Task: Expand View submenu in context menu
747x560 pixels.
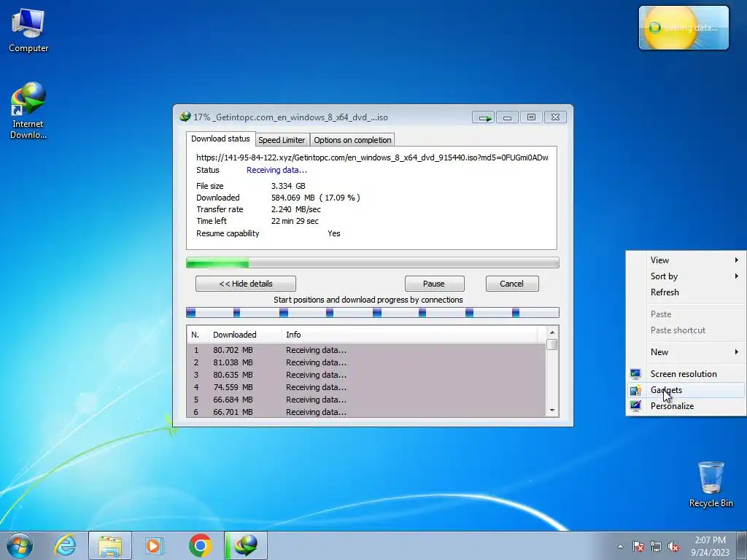Action: pos(686,260)
